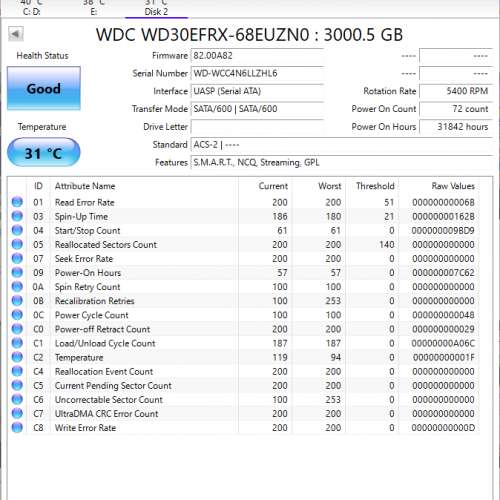Click status orb for Current Pending Sector Count

17,385
